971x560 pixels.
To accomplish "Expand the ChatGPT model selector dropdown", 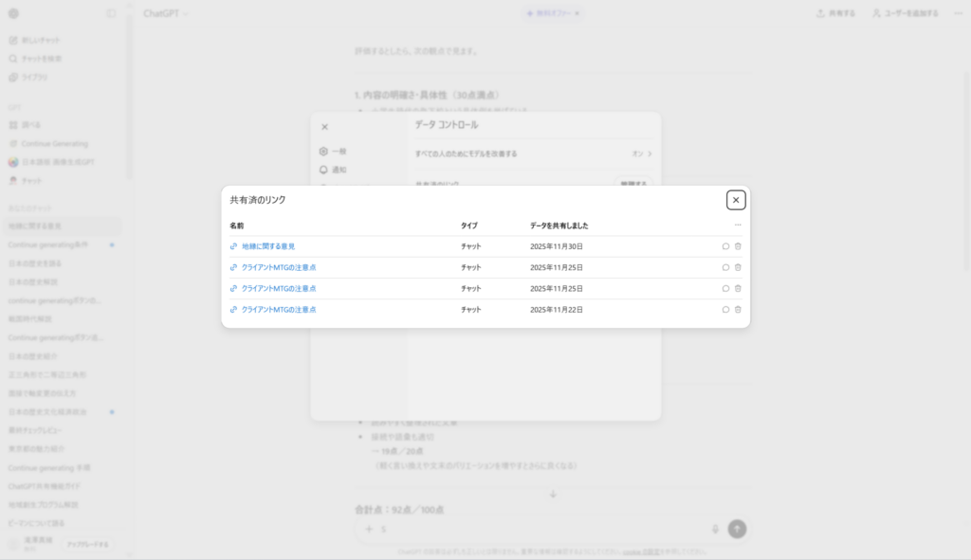I will (166, 13).
